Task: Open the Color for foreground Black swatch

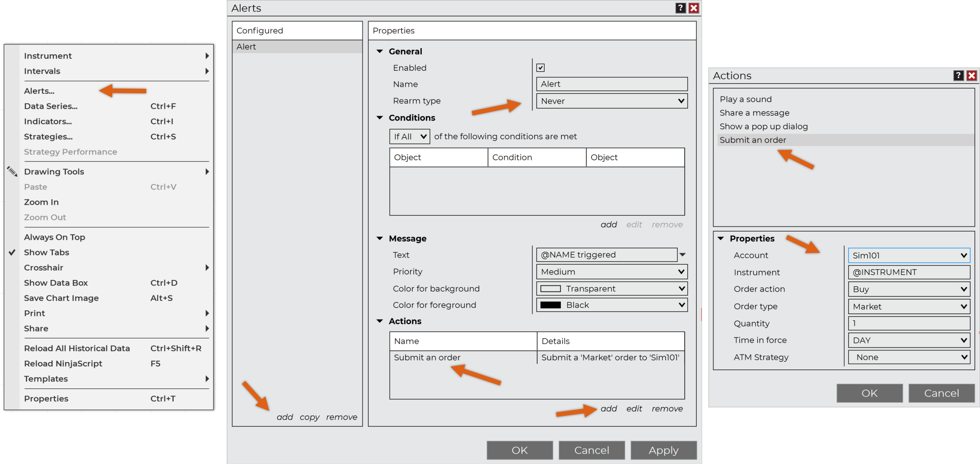Action: coord(550,305)
